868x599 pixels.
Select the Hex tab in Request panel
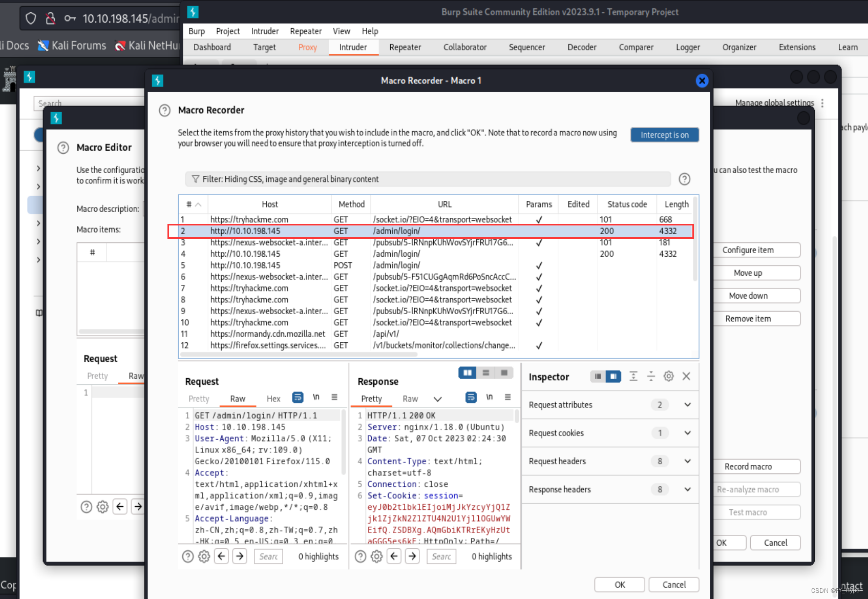tap(273, 399)
